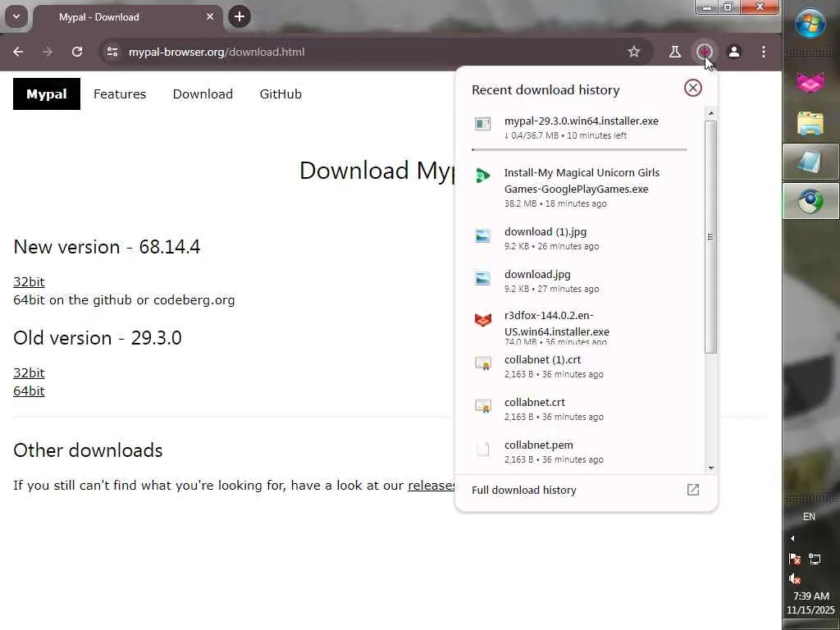Reload the Mypal download page

77,52
